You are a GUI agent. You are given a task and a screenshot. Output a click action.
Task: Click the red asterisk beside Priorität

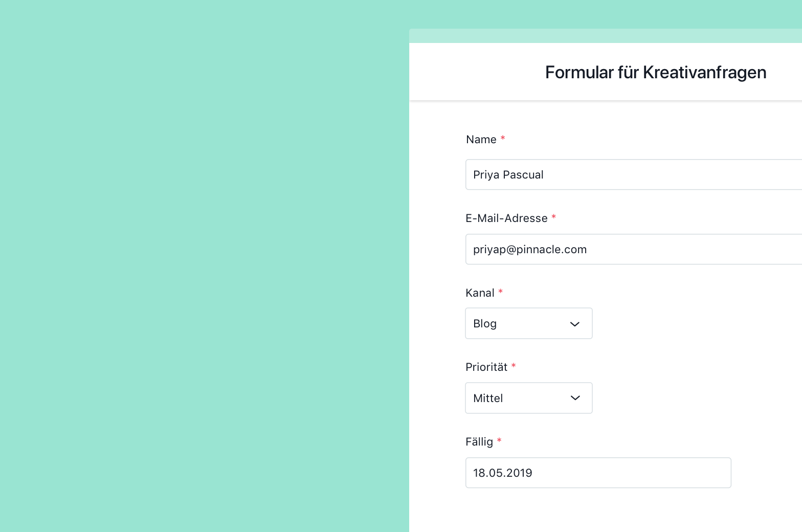tap(514, 366)
